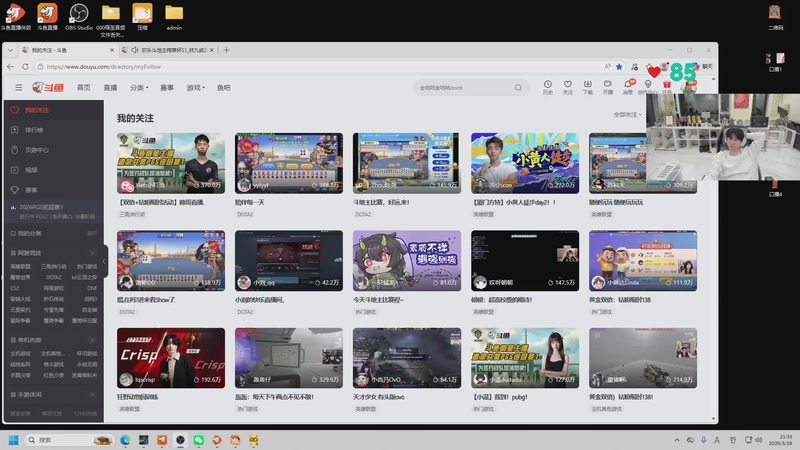Select 鱼吧 in the top navigation
800x450 pixels.
point(223,88)
